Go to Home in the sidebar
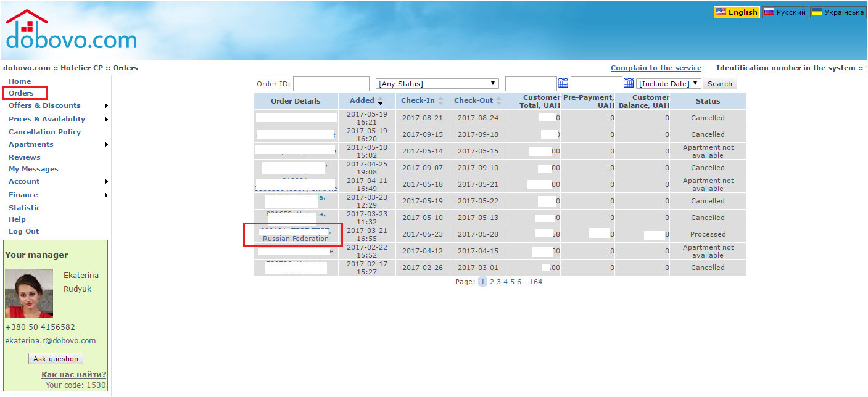This screenshot has height=397, width=868. 20,81
